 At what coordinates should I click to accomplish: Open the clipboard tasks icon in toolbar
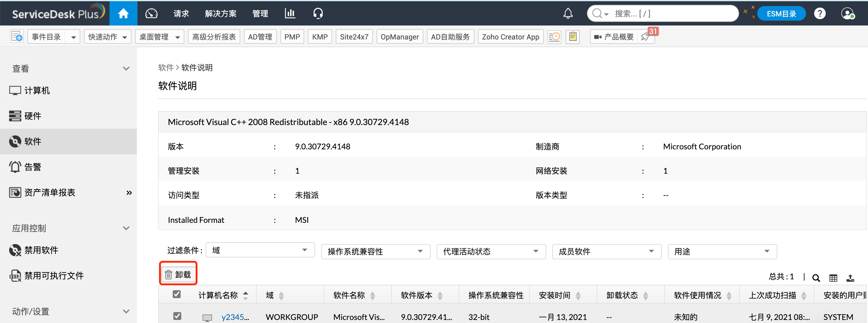click(x=572, y=36)
